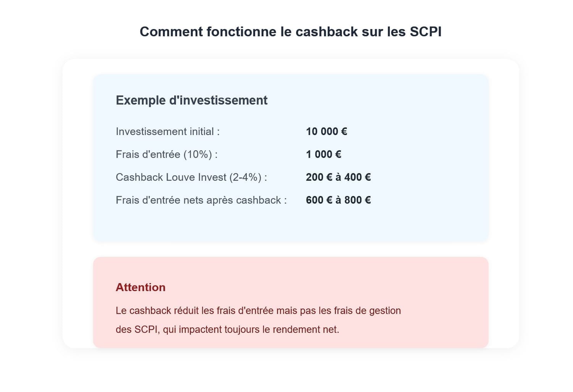The width and height of the screenshot is (573, 392).
Task: Select the "600 €" net fee amount
Action: point(319,200)
